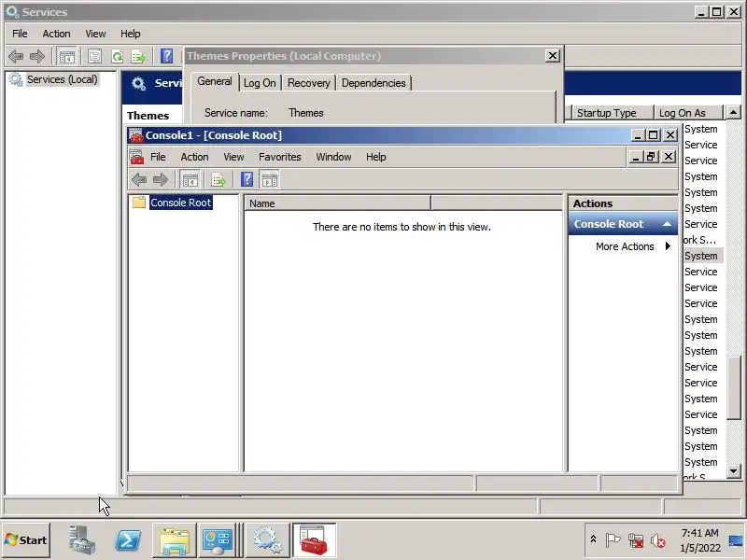747x560 pixels.
Task: Toggle console tree icon in Services toolbar
Action: (x=66, y=57)
